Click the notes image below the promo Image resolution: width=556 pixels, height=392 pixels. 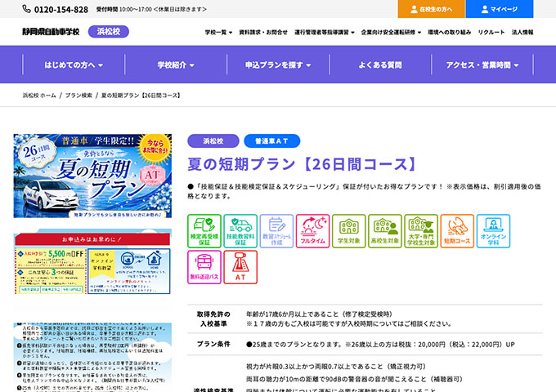pos(92,357)
